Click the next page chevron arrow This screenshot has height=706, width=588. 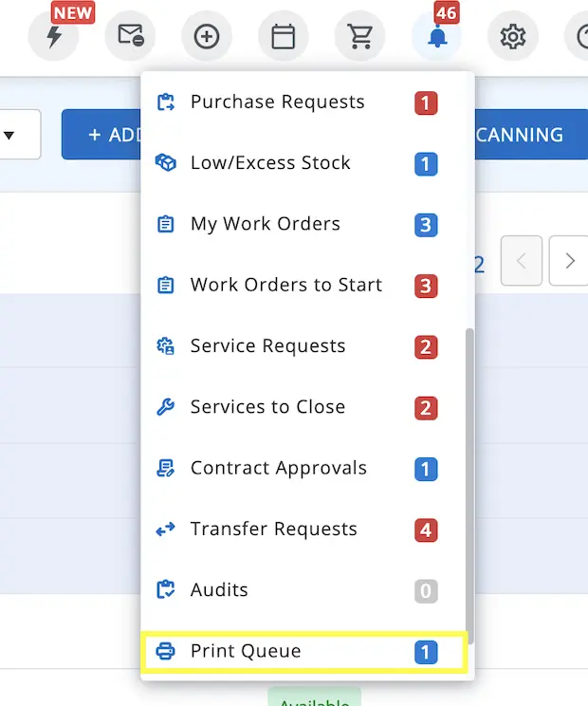point(569,261)
